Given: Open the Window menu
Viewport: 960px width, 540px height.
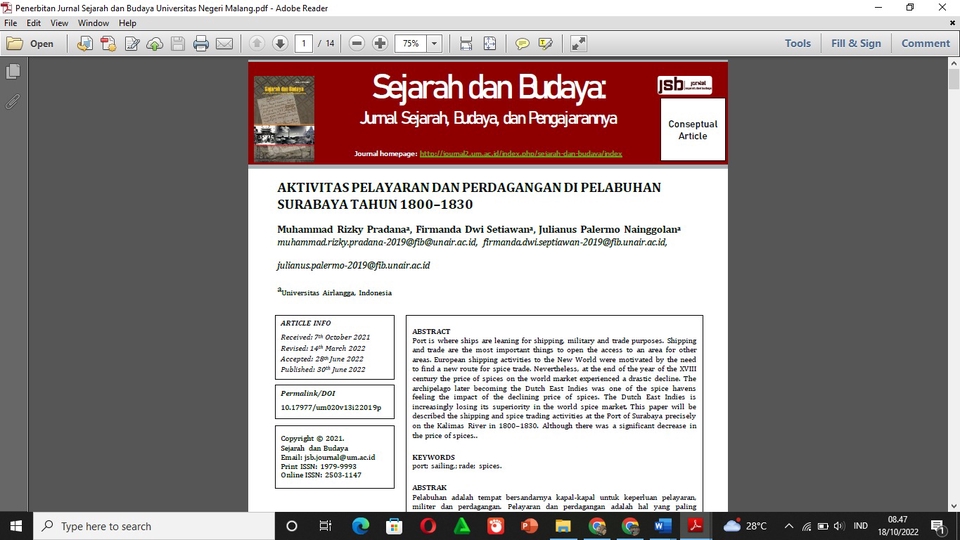Looking at the screenshot, I should (93, 23).
